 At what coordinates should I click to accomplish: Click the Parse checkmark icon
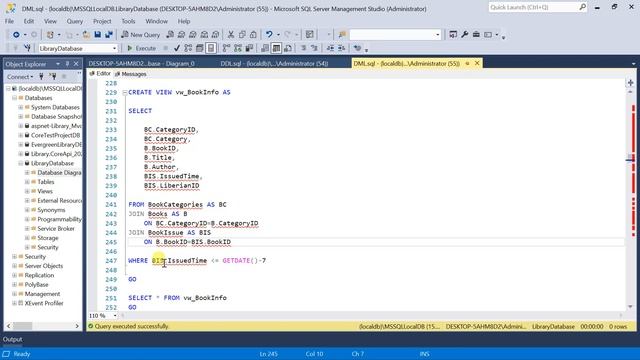click(x=177, y=48)
